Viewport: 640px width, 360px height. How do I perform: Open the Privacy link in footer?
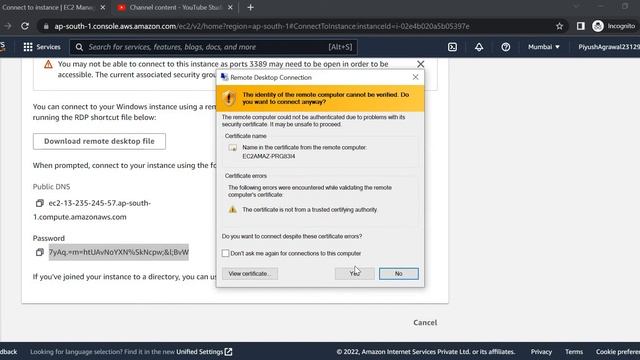click(541, 352)
